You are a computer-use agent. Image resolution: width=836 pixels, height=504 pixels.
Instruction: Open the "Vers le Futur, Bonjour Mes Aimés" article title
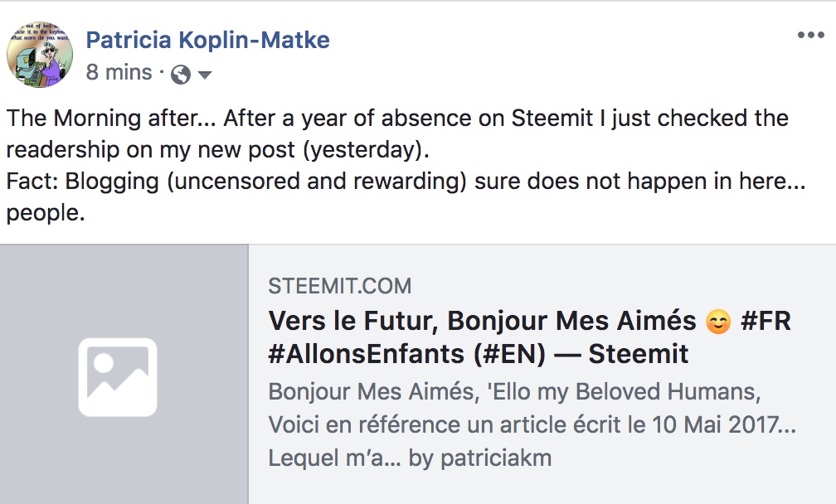pyautogui.click(x=483, y=322)
